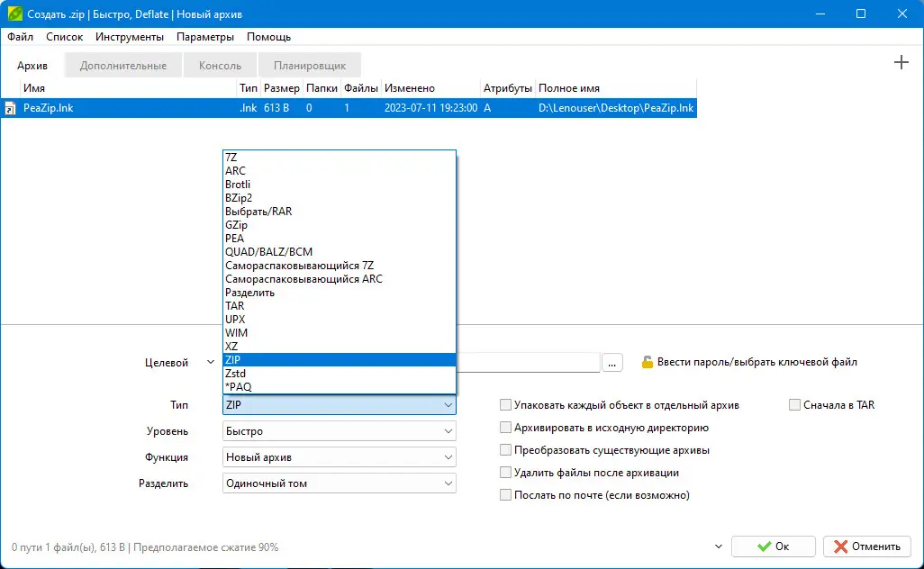Screen dimensions: 924x569
Task: Click 'Ввести пароль/выбрать ключевой файл' link
Action: click(756, 362)
